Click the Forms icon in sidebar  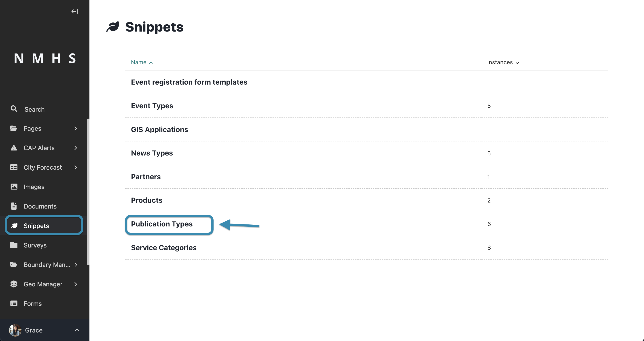[14, 303]
